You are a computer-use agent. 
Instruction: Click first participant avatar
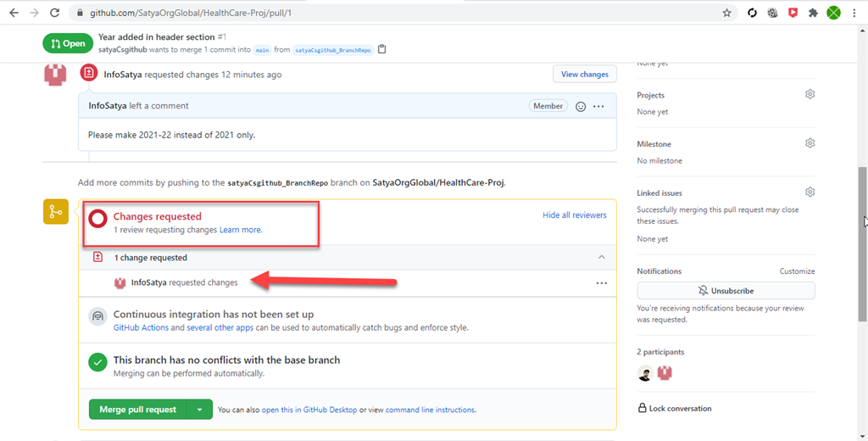click(645, 373)
